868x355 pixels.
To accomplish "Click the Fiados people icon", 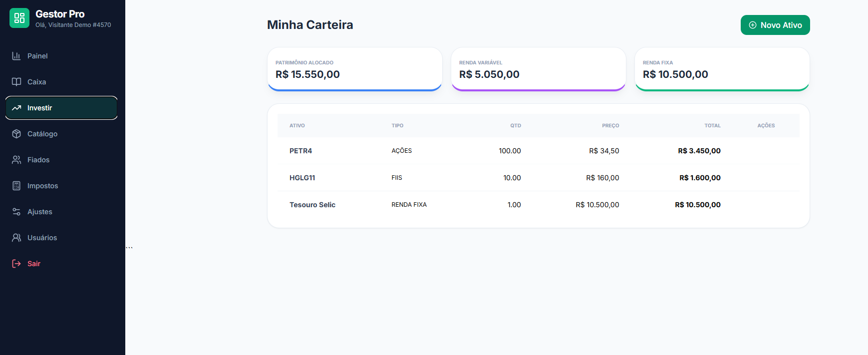I will 16,160.
